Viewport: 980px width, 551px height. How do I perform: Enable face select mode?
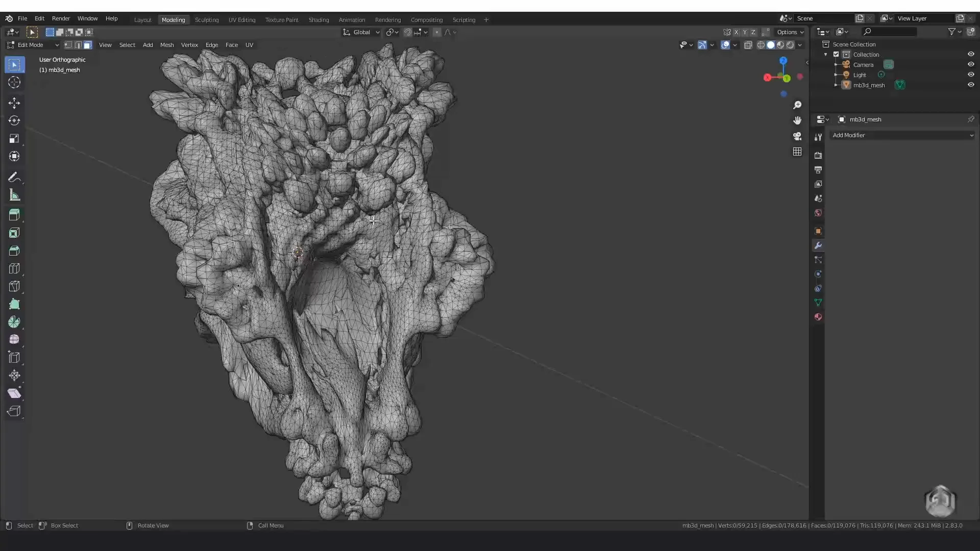pyautogui.click(x=88, y=45)
